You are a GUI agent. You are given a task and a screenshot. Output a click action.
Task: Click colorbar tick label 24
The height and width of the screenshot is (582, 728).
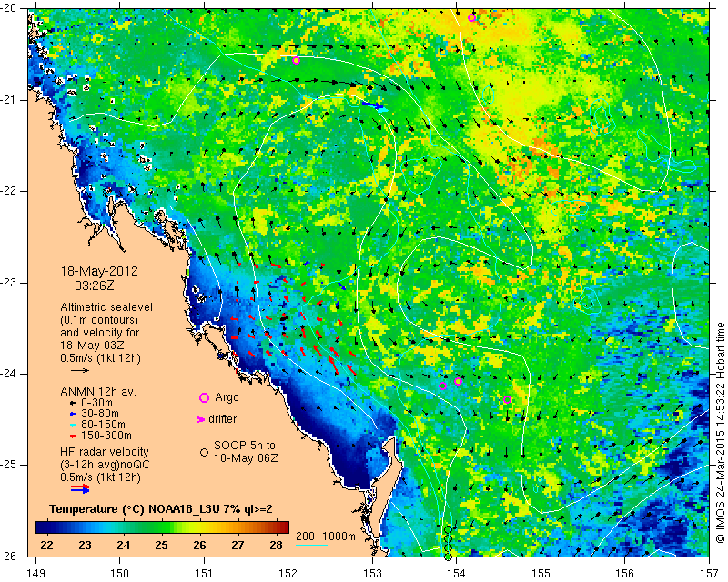tap(124, 545)
